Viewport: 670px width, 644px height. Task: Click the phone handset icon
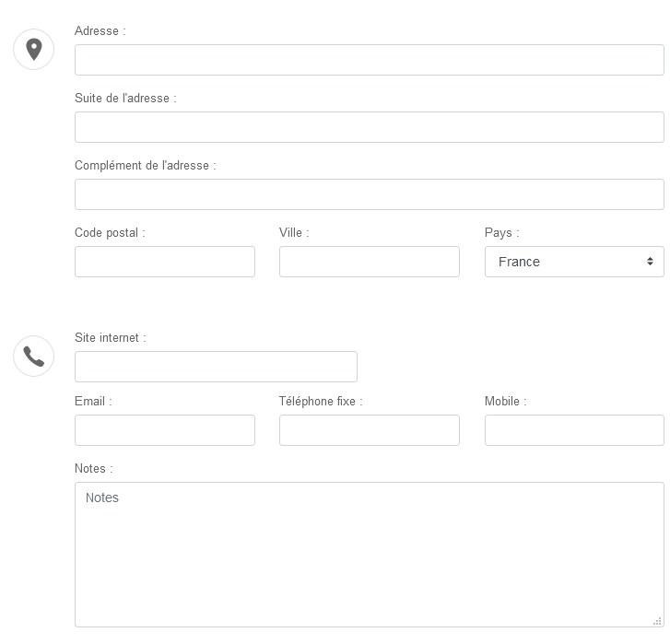coord(34,357)
